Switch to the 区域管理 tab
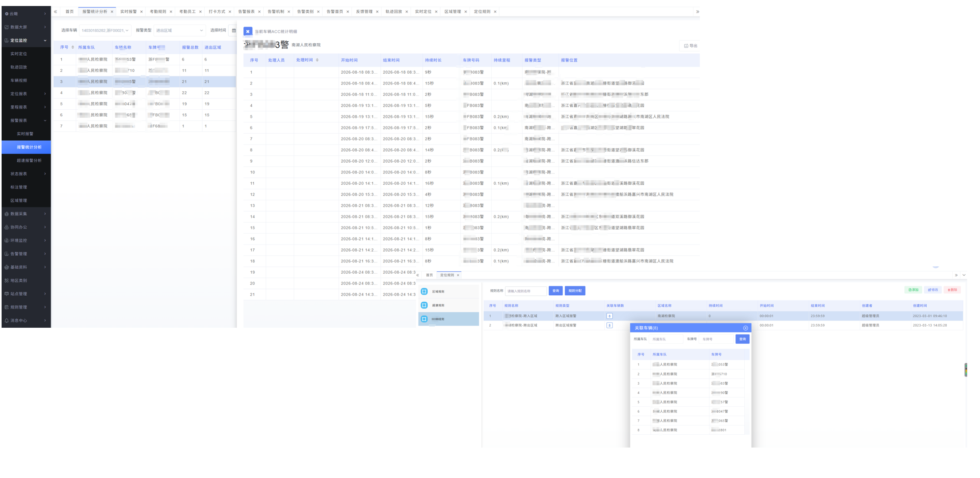This screenshot has width=980, height=478. pyautogui.click(x=453, y=12)
